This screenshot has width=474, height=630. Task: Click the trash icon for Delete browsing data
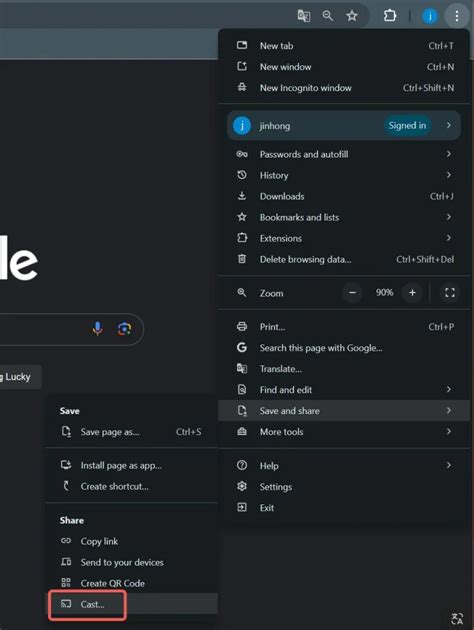[242, 259]
